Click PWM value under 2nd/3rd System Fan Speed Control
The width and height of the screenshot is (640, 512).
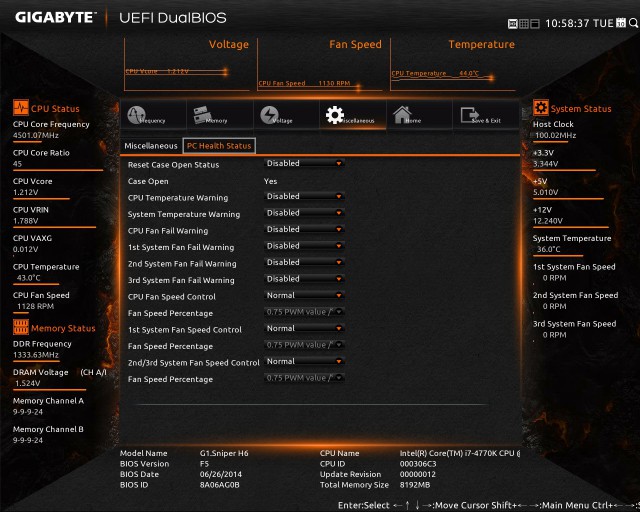coord(304,378)
